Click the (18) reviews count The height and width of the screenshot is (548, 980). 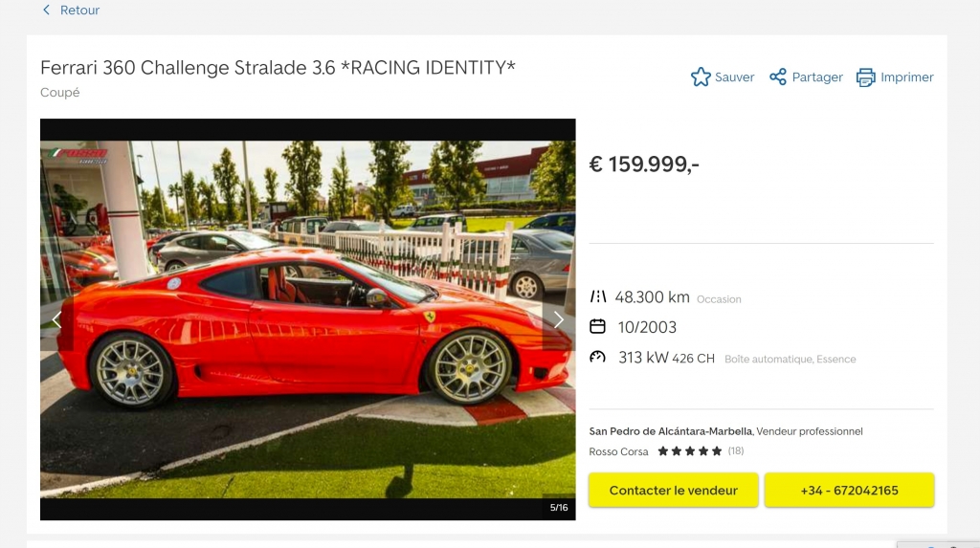[x=736, y=450]
